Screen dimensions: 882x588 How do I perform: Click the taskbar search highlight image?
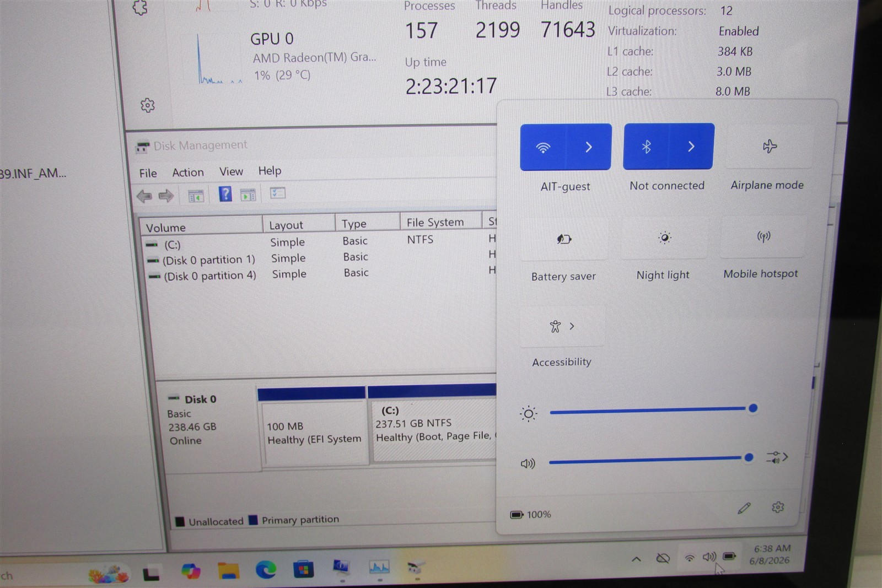[x=109, y=574]
